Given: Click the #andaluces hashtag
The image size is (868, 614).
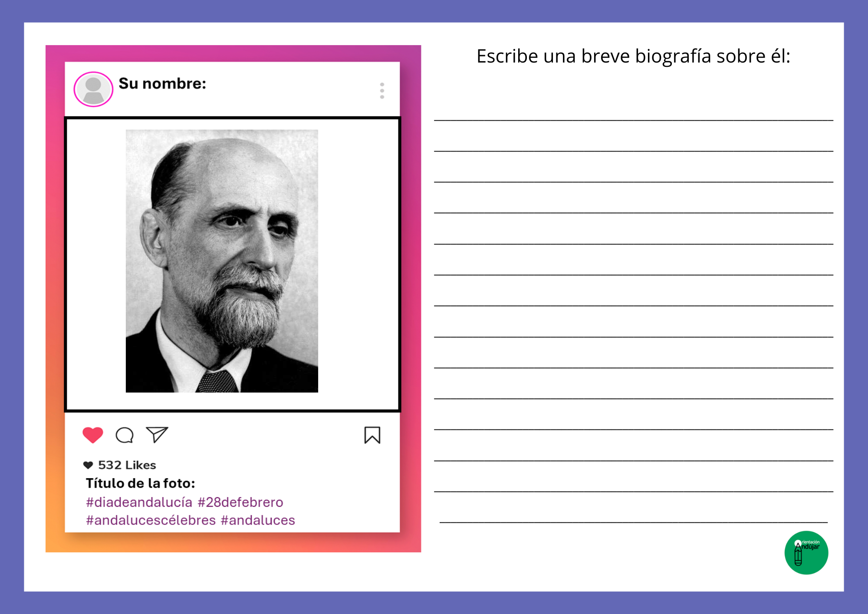Looking at the screenshot, I should (x=258, y=520).
